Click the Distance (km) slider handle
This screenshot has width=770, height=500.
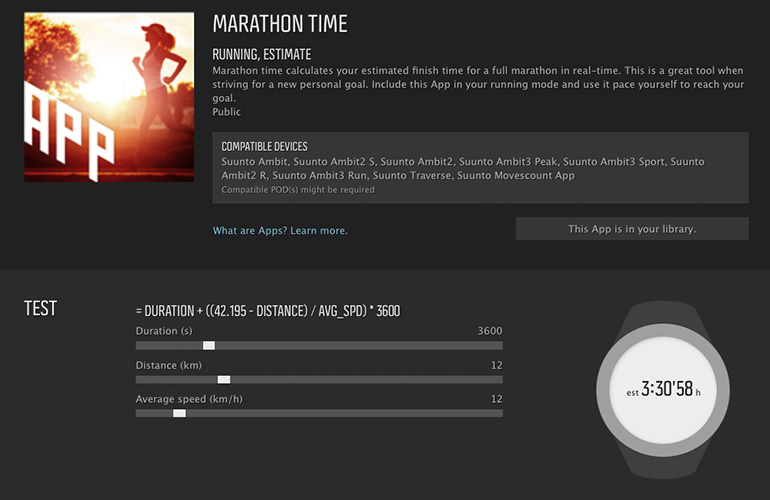(224, 379)
